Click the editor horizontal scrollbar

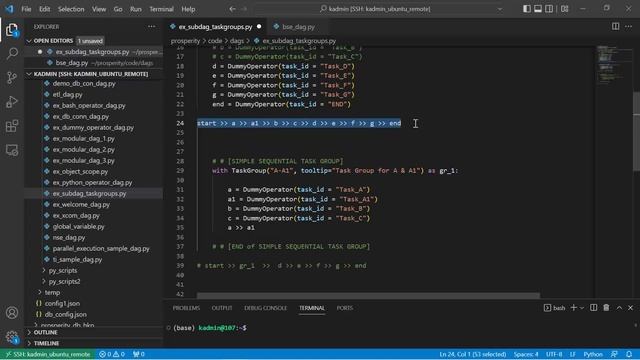(x=368, y=295)
